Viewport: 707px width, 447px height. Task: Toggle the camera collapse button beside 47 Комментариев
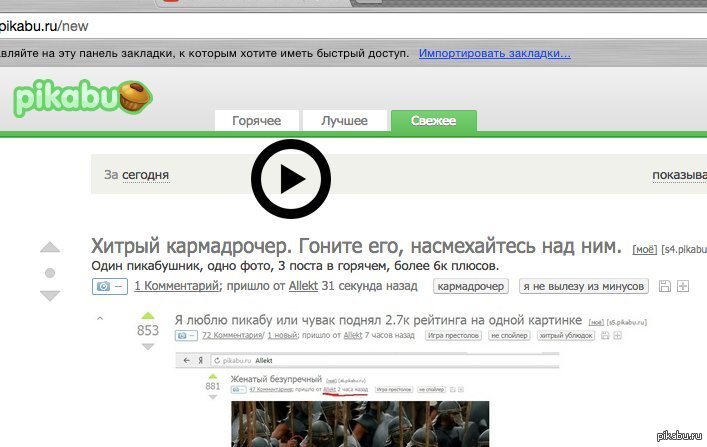239,389
